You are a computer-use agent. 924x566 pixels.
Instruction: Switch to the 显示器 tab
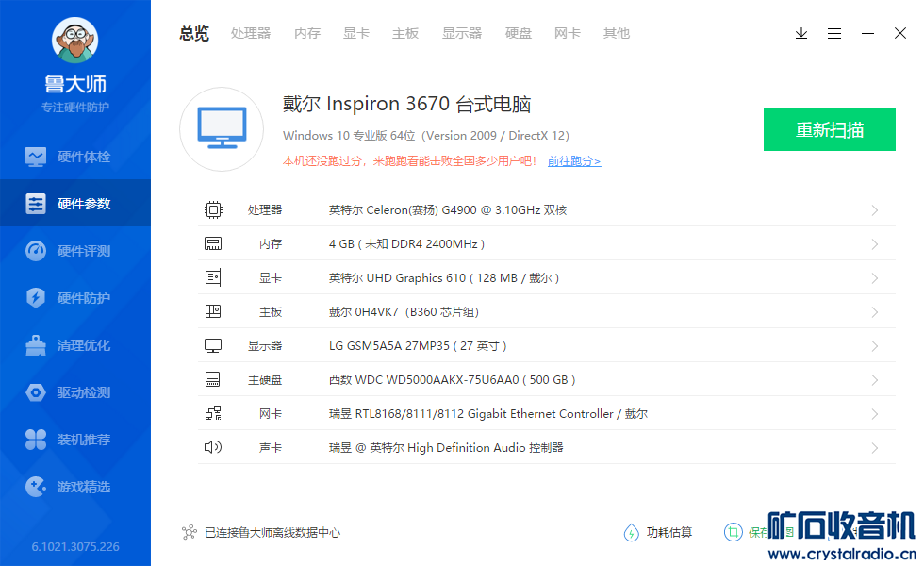[x=462, y=34]
